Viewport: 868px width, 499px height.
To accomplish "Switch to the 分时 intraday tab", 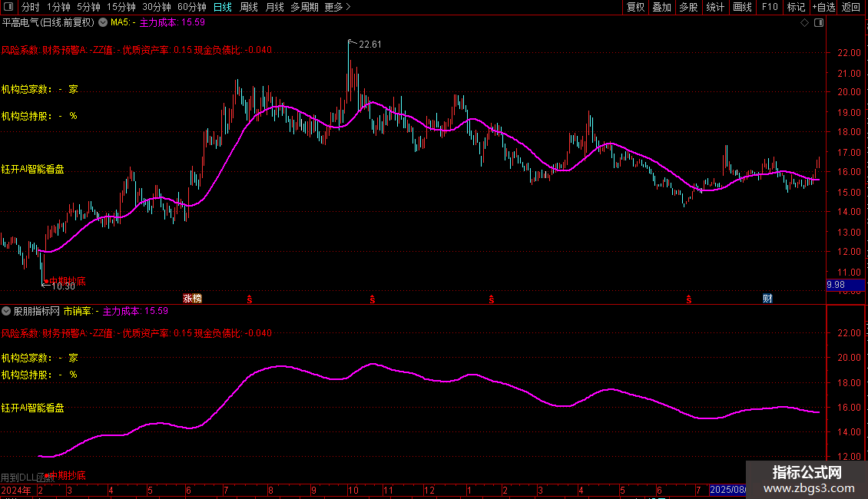I will tap(30, 7).
